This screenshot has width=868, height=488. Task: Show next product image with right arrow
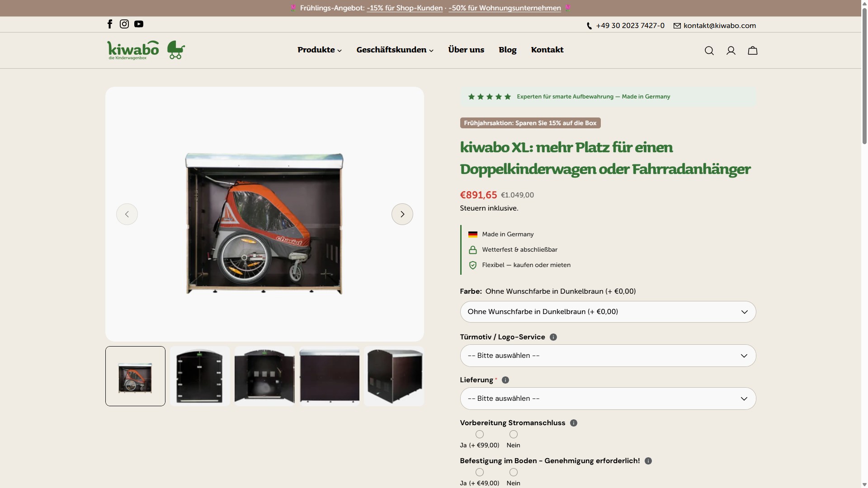click(402, 214)
